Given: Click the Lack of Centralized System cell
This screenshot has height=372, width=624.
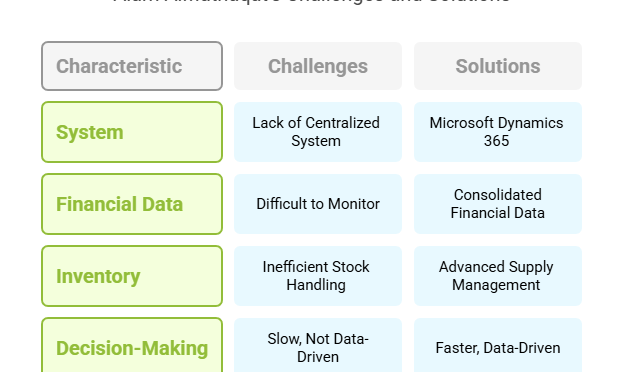Looking at the screenshot, I should [318, 132].
